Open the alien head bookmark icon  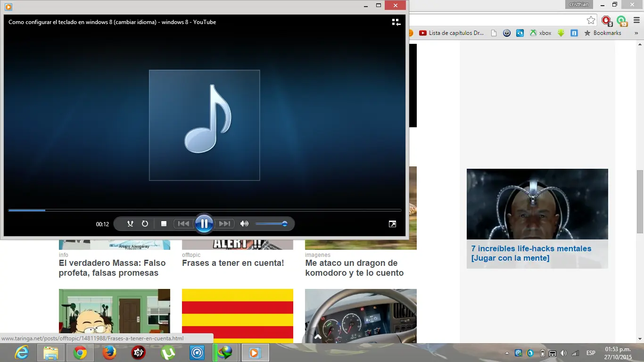click(507, 33)
